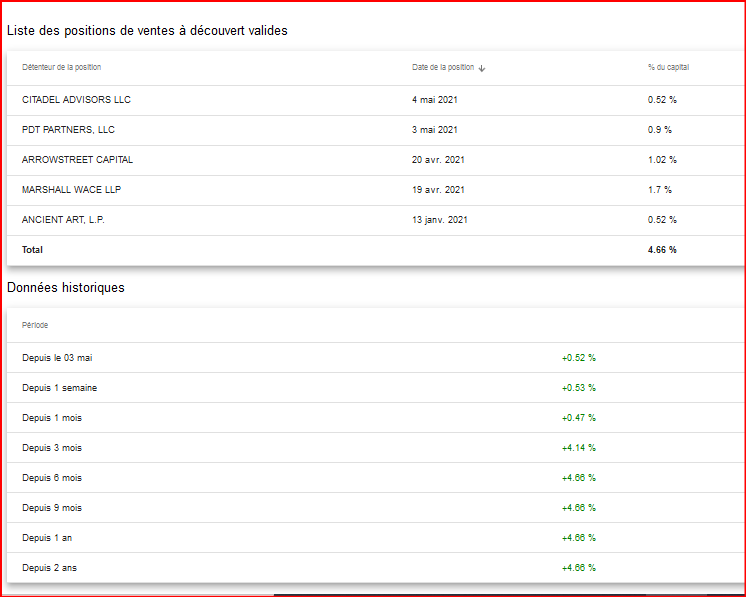
Task: Select the Depuis 1 an row label
Action: [x=47, y=538]
